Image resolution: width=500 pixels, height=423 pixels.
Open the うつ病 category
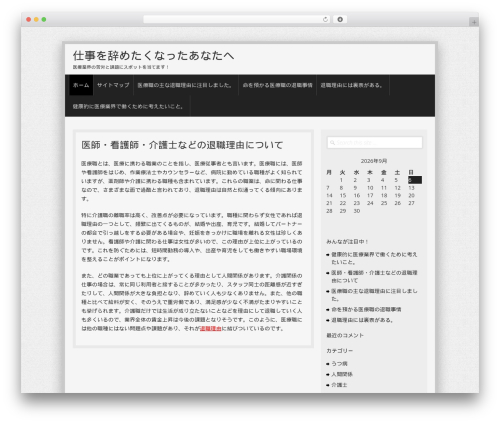pos(339,364)
